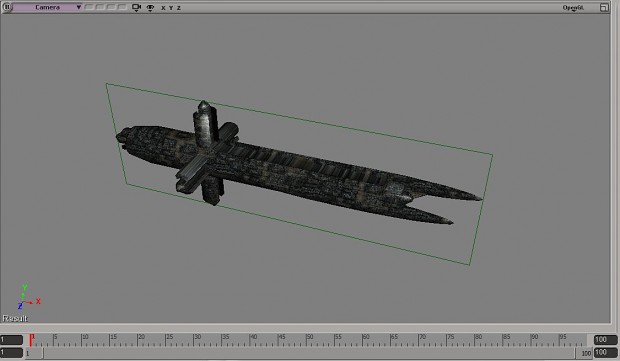
Task: Maximize the viewport with corner icon
Action: pyautogui.click(x=604, y=8)
